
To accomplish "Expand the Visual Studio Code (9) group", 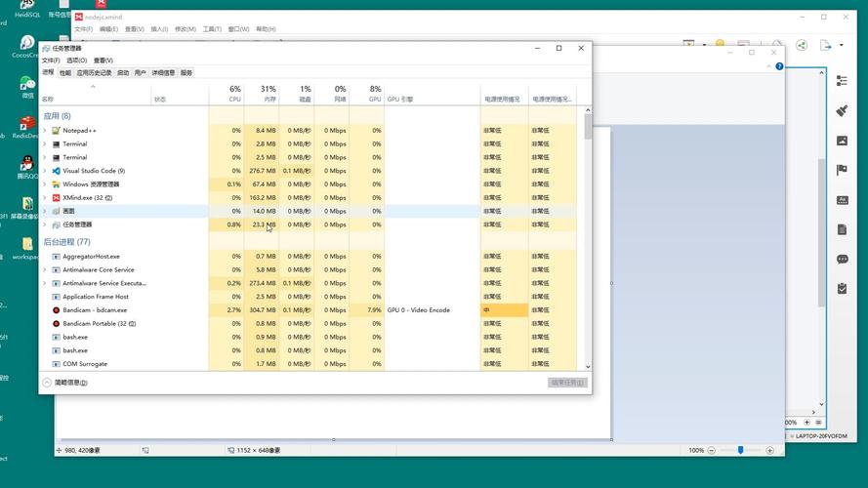I will pos(45,171).
